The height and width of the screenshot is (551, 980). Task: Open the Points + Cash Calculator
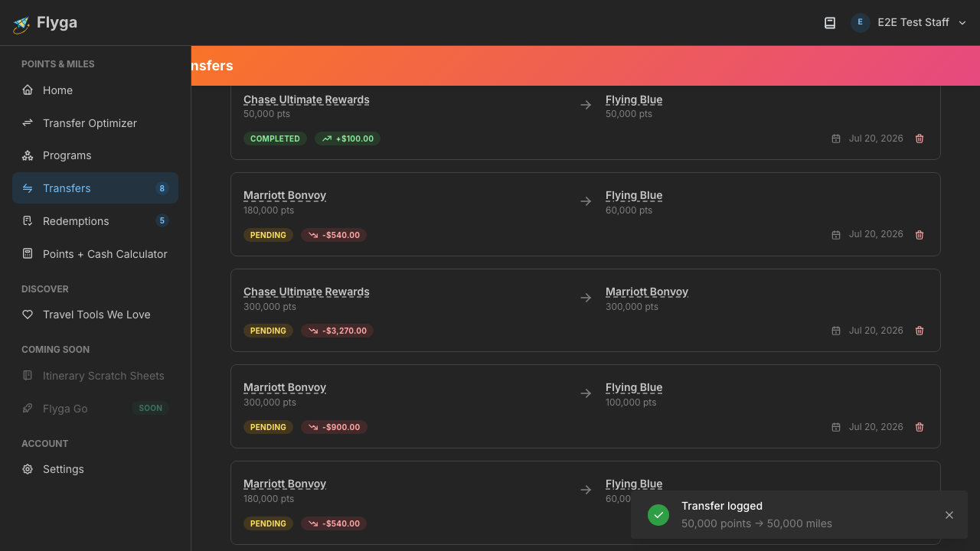(x=95, y=254)
